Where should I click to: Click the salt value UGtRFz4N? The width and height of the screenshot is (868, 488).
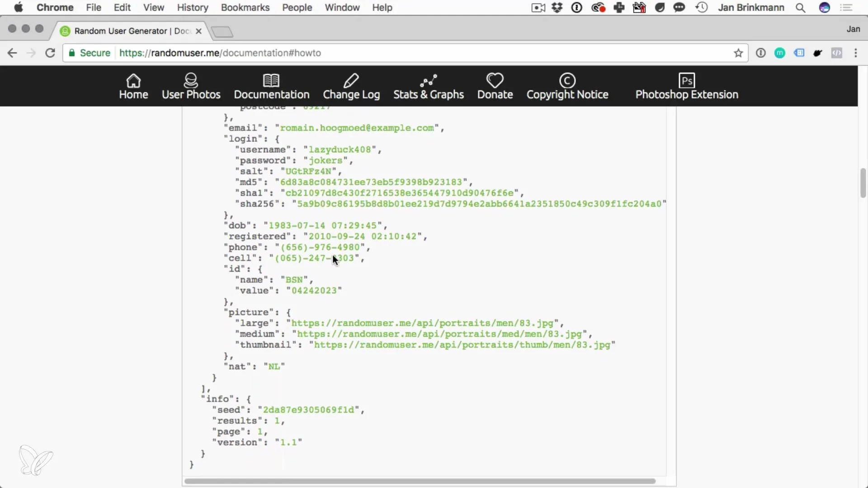coord(309,171)
